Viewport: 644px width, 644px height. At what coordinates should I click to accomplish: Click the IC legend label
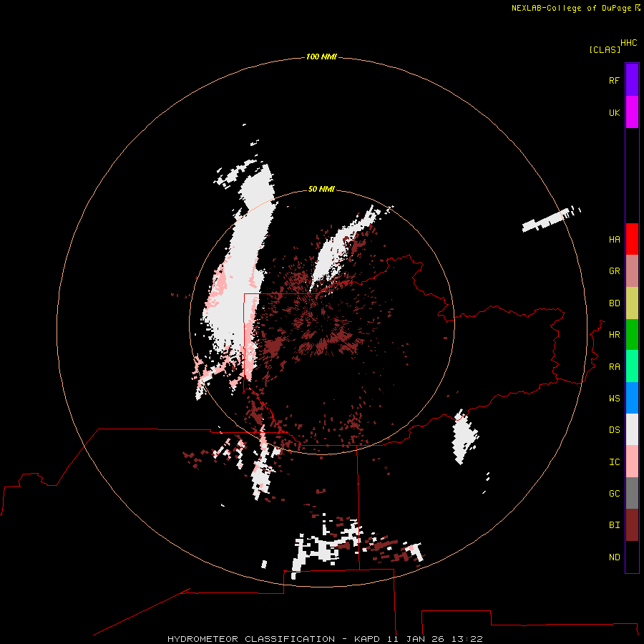pos(614,462)
